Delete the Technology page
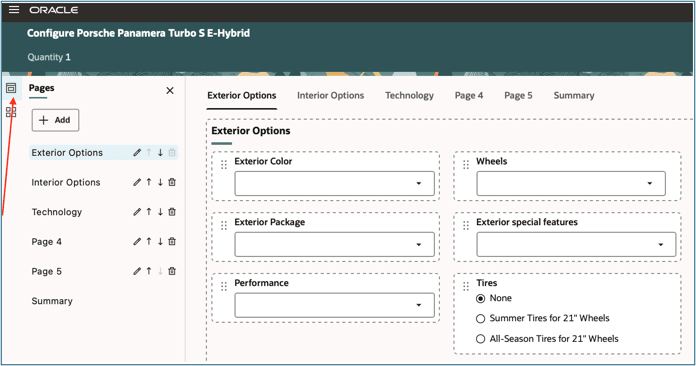The height and width of the screenshot is (366, 696). (x=172, y=212)
